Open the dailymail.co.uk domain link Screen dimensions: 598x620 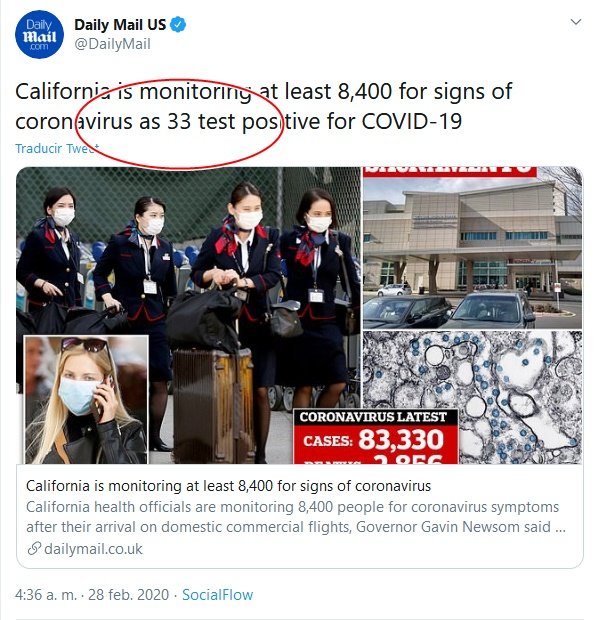tap(93, 549)
